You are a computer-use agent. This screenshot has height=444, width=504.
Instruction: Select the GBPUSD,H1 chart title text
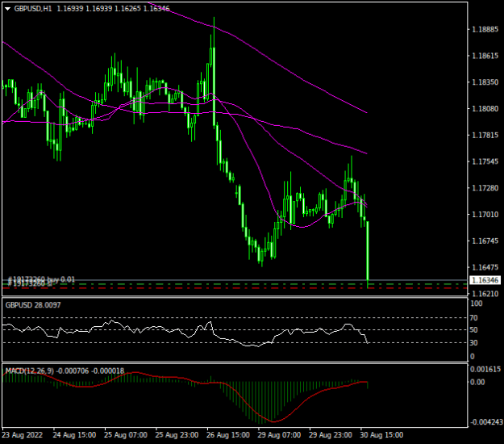pos(33,9)
